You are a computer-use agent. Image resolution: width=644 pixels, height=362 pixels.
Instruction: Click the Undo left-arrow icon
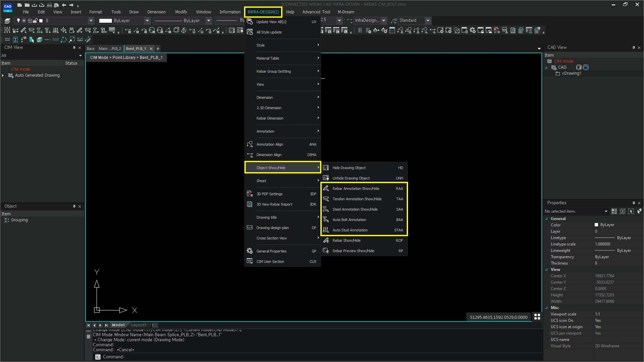pos(64,5)
